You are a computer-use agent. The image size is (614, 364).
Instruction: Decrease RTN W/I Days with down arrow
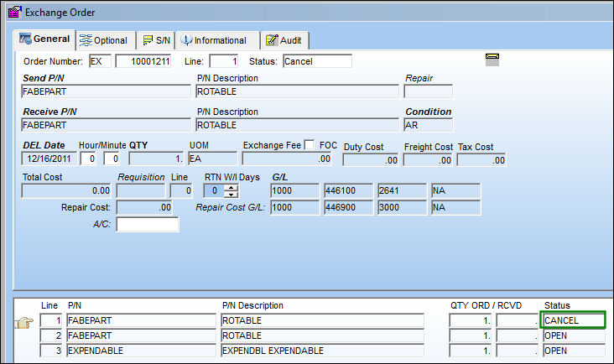coord(232,194)
